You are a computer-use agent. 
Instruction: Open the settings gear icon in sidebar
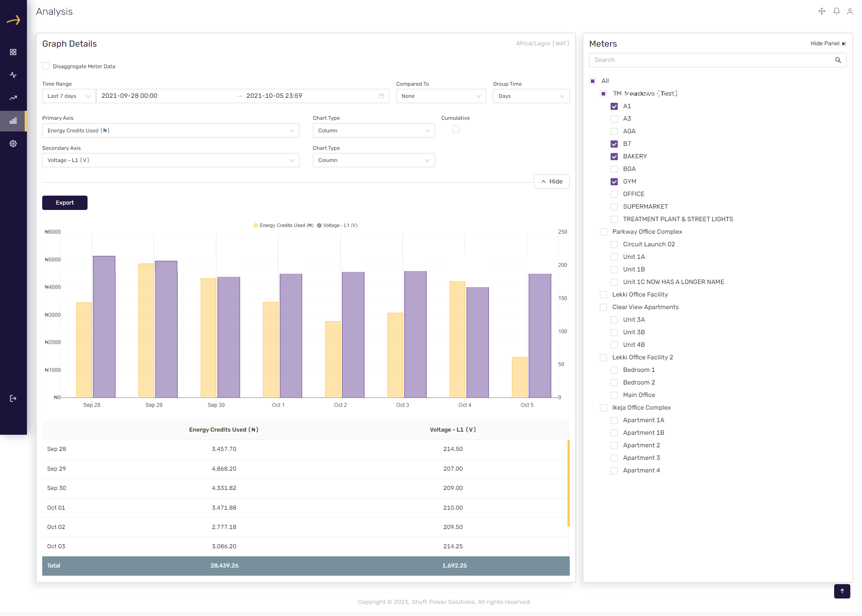coord(13,144)
